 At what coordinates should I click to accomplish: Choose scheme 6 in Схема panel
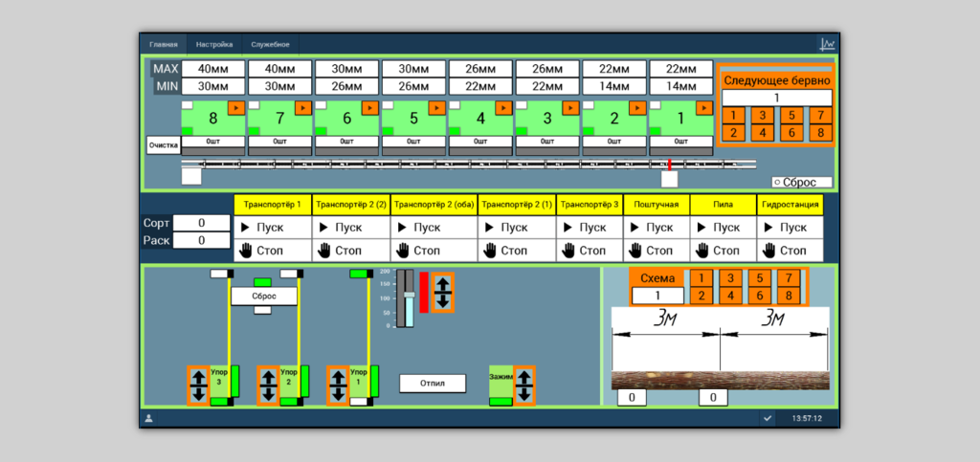[759, 296]
